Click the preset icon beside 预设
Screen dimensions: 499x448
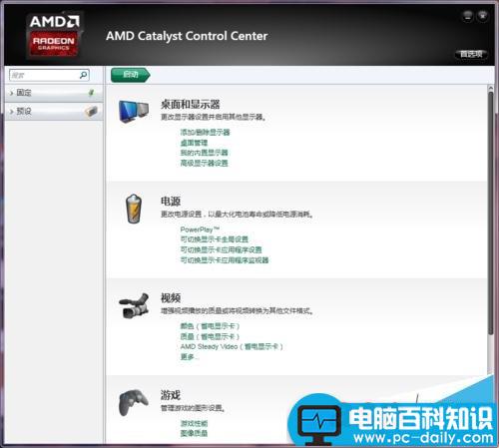point(91,111)
